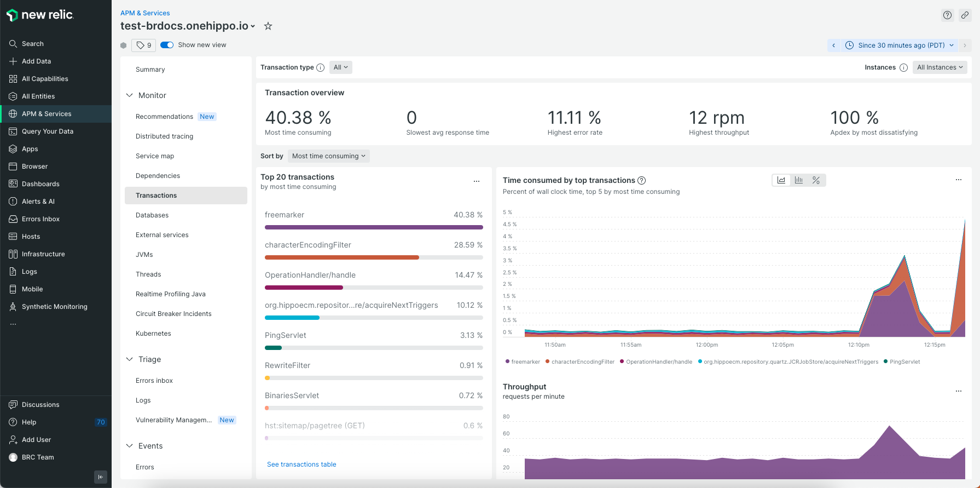Open Logs in the main sidebar
The image size is (980, 488).
point(56,272)
